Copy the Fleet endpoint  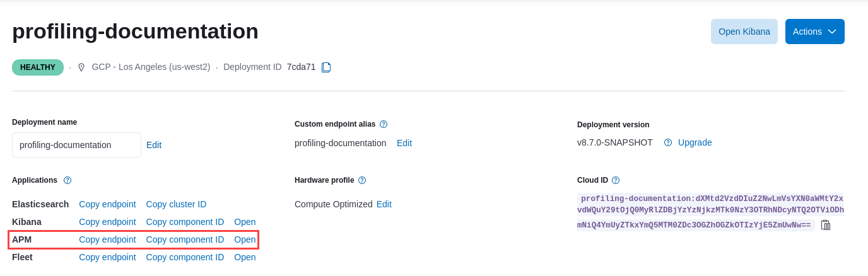107,257
